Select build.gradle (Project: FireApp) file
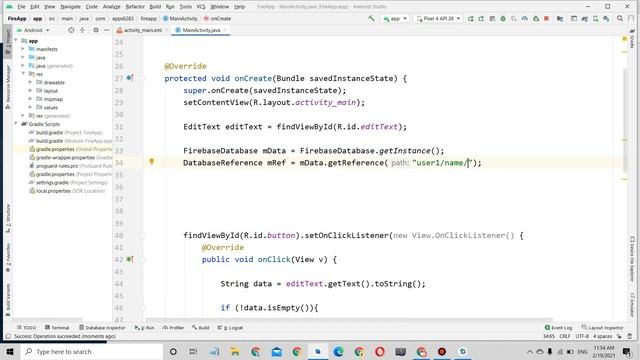 pyautogui.click(x=66, y=132)
